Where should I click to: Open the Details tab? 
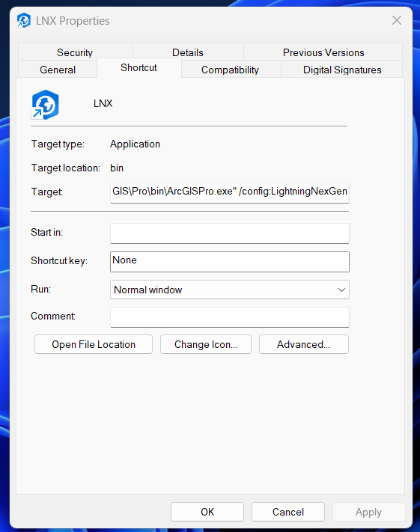[188, 52]
